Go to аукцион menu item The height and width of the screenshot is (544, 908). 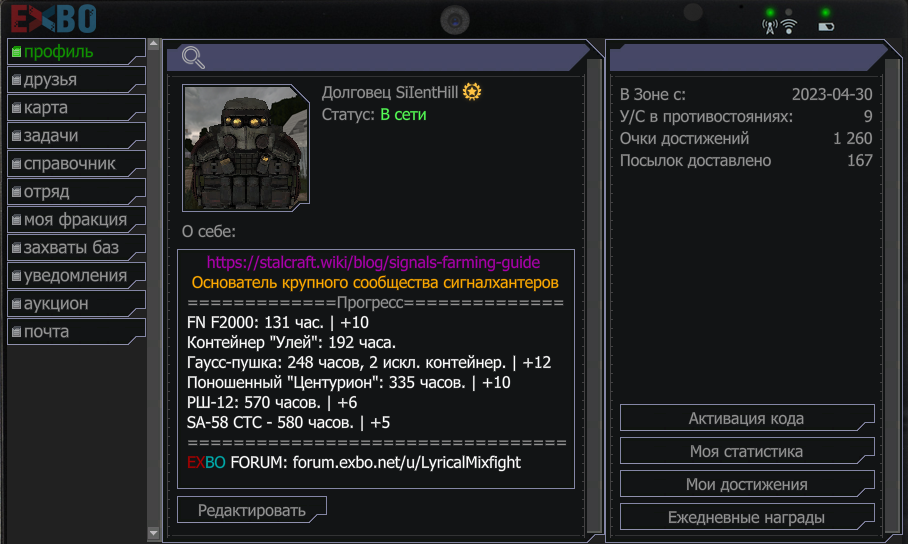76,303
